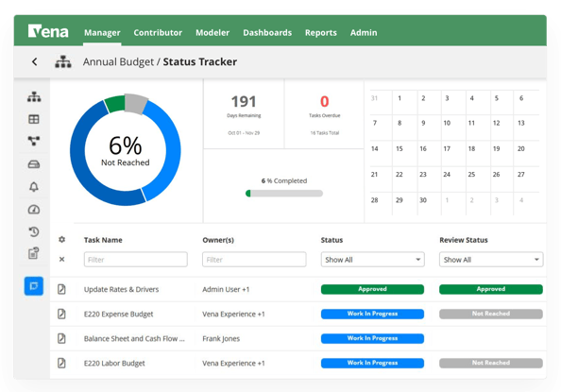
Task: Open the Admin tab
Action: click(364, 32)
